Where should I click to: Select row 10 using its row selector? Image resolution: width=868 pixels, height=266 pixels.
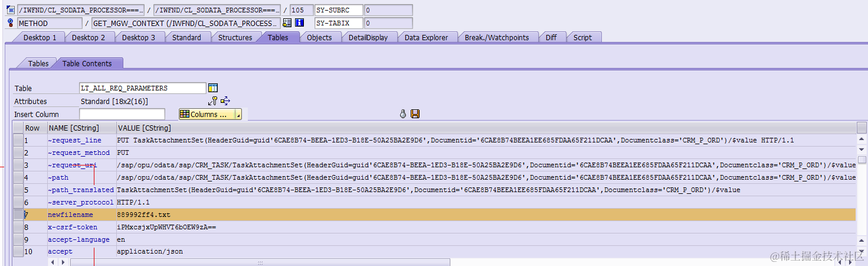point(18,252)
